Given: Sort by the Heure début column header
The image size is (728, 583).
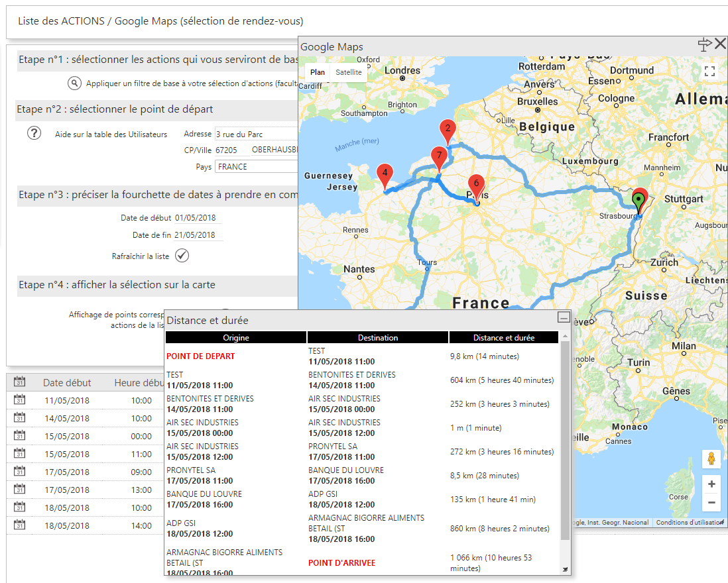Looking at the screenshot, I should click(x=139, y=383).
